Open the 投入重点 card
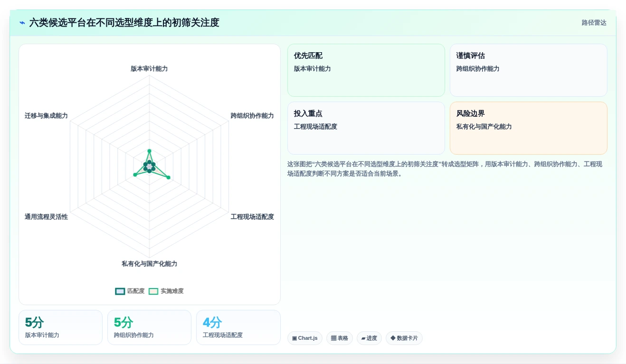Image resolution: width=626 pixels, height=364 pixels. click(x=366, y=128)
